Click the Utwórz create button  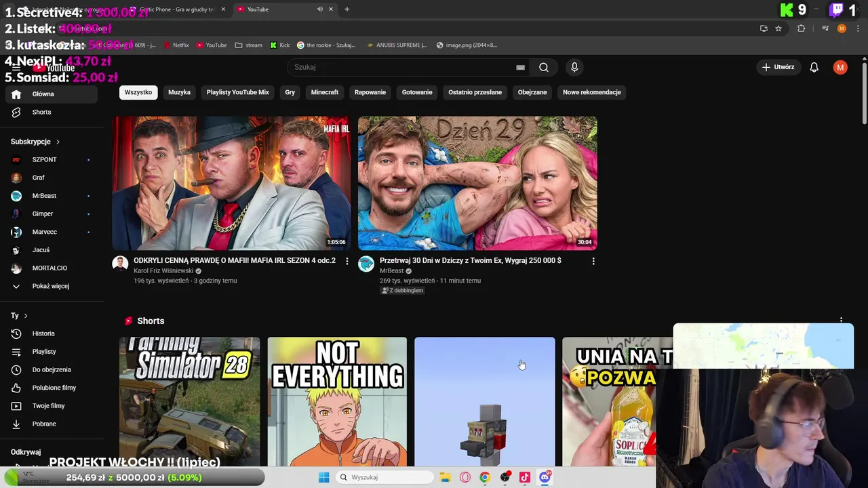(778, 67)
